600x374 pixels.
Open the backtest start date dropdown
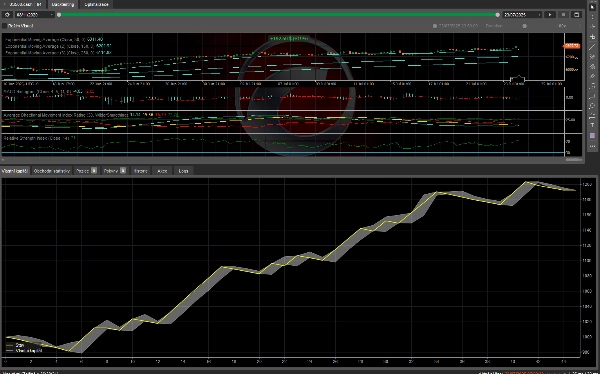point(35,15)
